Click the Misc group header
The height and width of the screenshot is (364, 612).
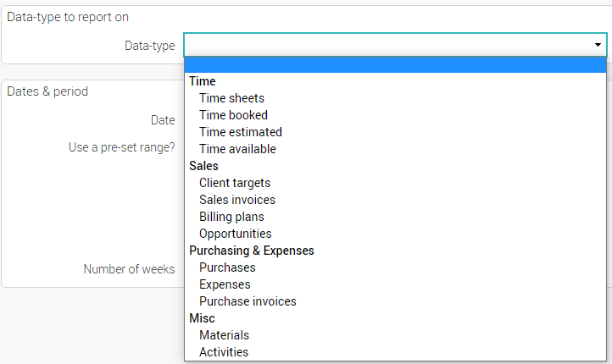pyautogui.click(x=202, y=318)
